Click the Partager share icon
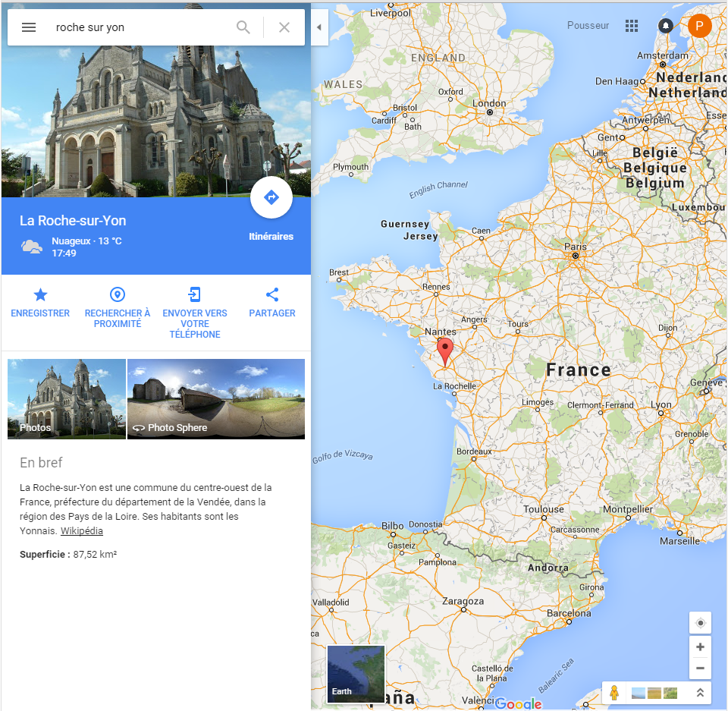 point(272,294)
